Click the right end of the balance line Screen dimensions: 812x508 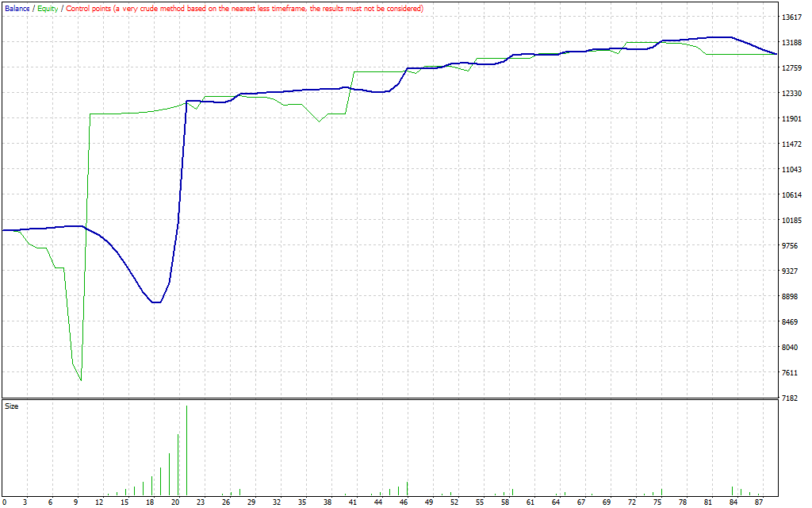(776, 54)
